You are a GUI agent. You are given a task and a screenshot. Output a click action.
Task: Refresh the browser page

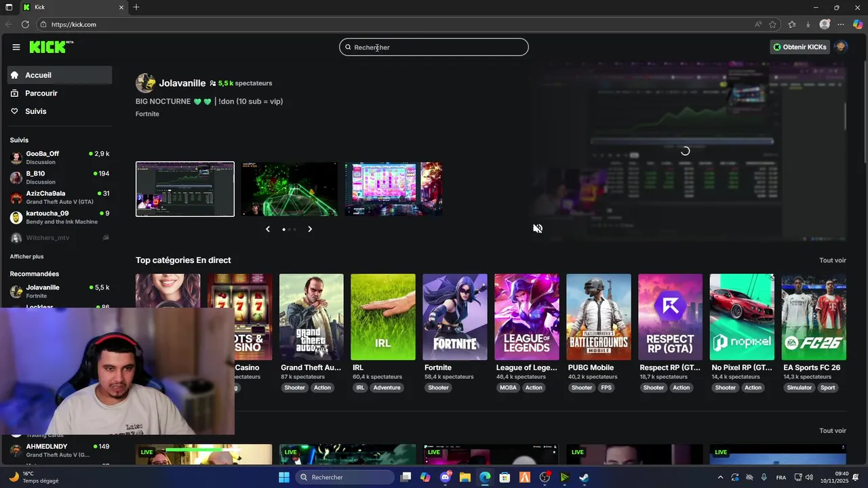click(x=25, y=24)
